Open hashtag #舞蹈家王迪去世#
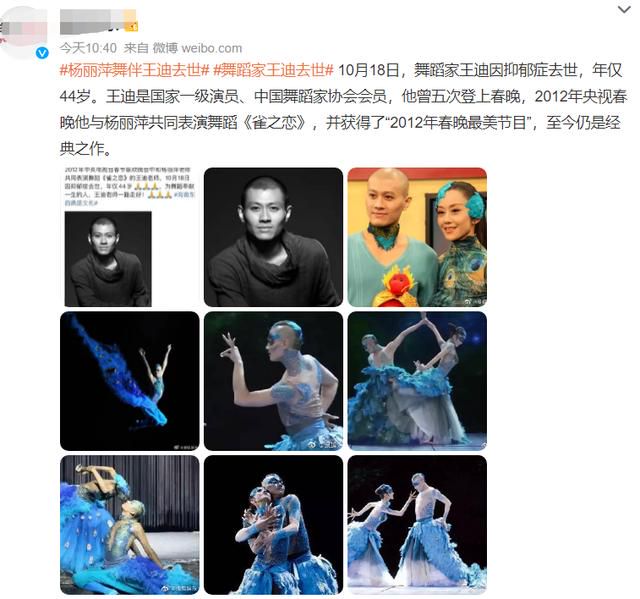 pyautogui.click(x=273, y=70)
